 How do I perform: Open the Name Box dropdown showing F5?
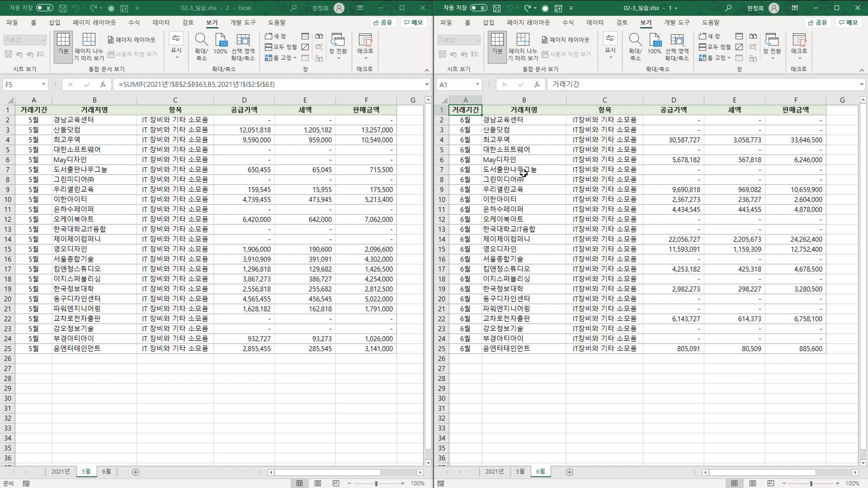click(43, 84)
